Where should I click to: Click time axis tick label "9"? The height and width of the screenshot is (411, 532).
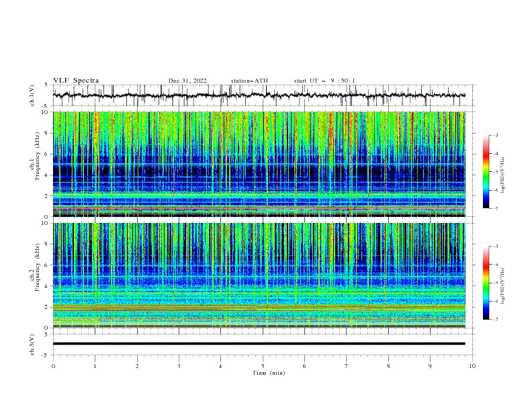click(430, 366)
